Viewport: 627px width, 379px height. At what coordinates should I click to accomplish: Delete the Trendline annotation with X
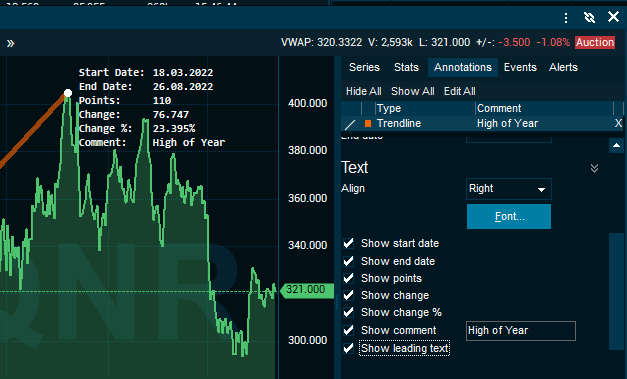click(618, 123)
